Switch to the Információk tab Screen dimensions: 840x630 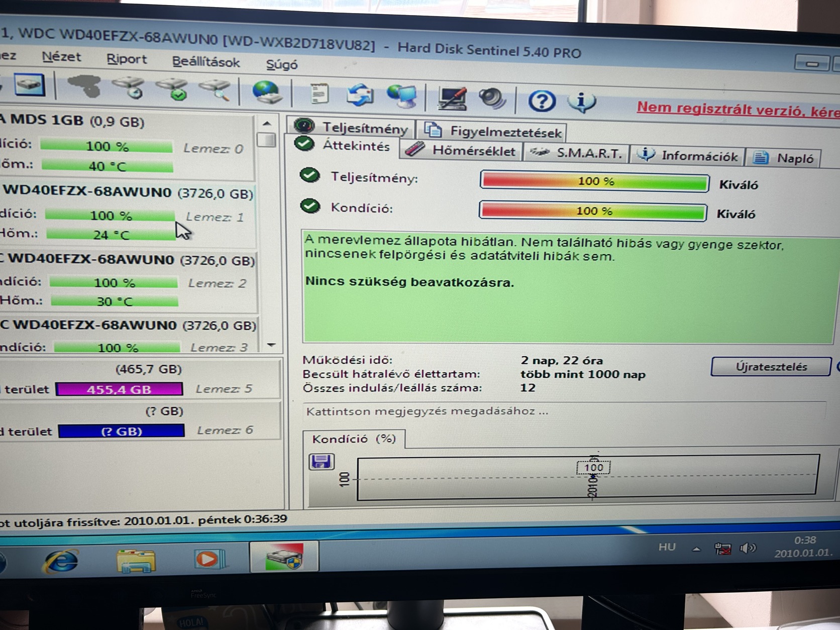[x=687, y=156]
